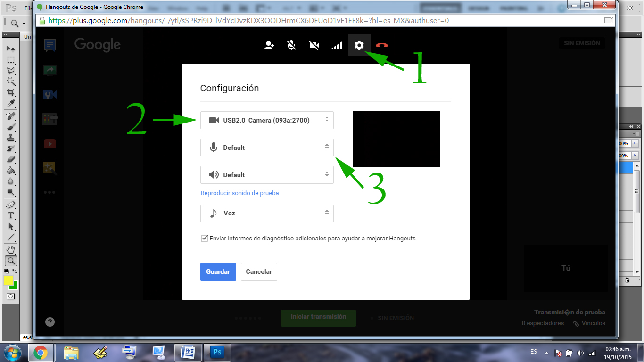This screenshot has width=644, height=362.
Task: Click the Hangouts help question mark icon
Action: [x=50, y=322]
